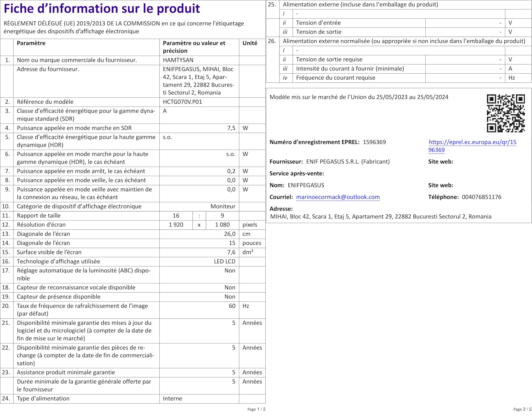This screenshot has height=416, width=532.
Task: Open the marinoecormack@outlook.com email link
Action: coord(338,197)
